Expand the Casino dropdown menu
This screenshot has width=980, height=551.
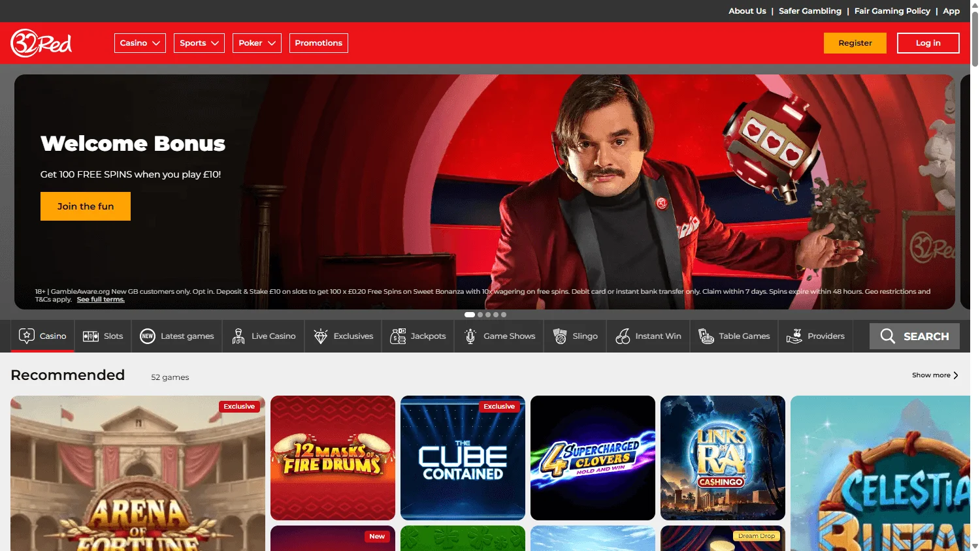[x=140, y=43]
